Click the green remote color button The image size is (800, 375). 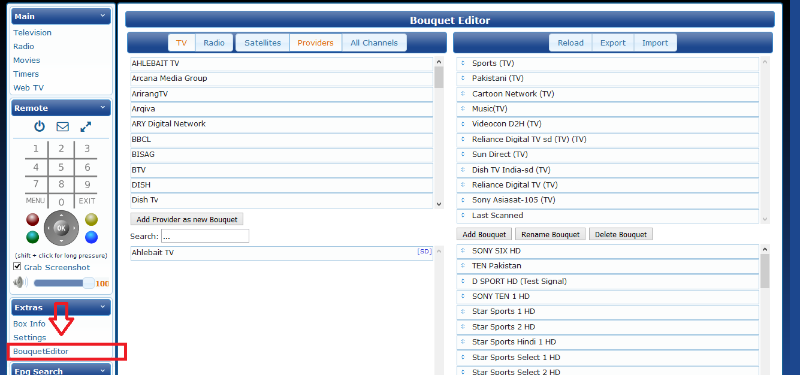(33, 237)
